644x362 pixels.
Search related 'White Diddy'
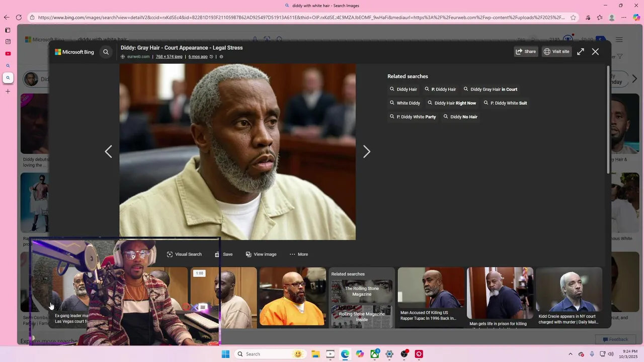click(405, 103)
